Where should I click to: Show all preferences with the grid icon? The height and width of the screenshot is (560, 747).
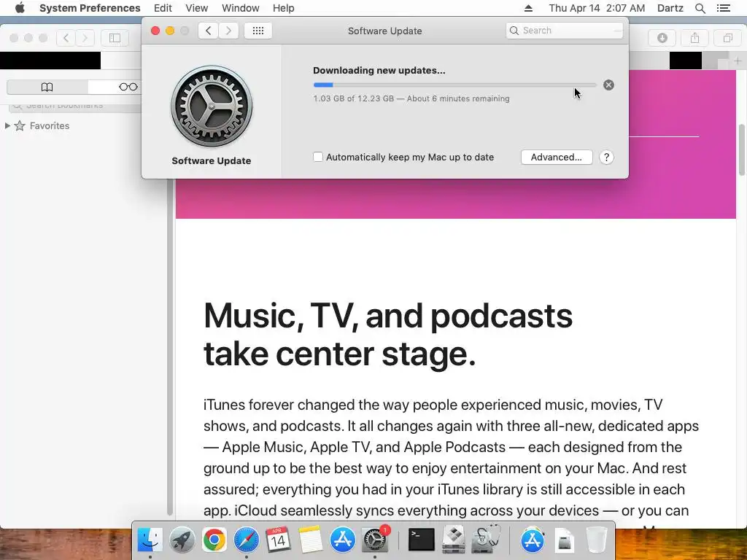coord(258,31)
